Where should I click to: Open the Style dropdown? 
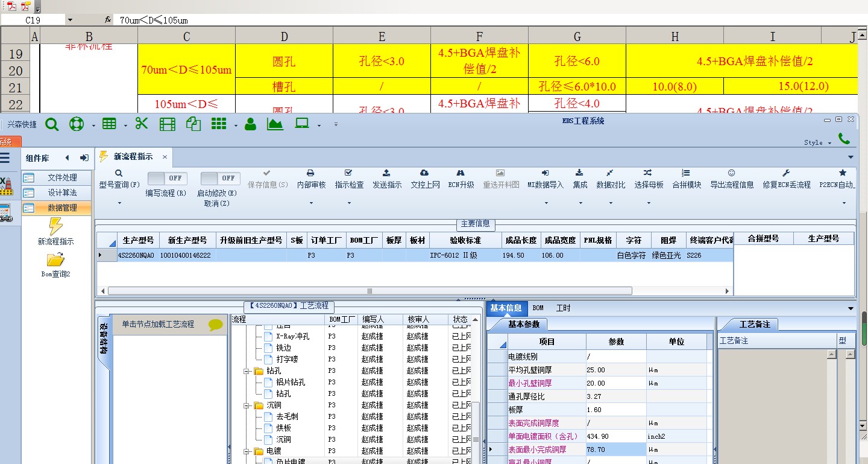coord(818,142)
